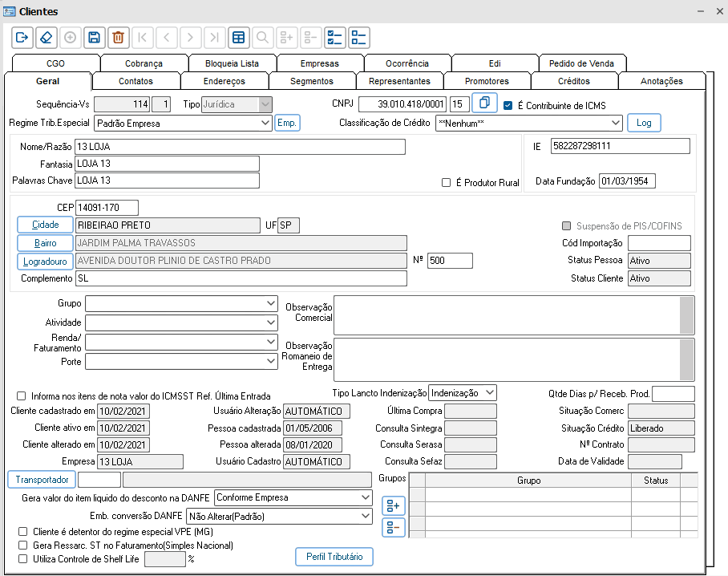728x576 pixels.
Task: Expand the Classificação de Crédito dropdown
Action: point(615,124)
